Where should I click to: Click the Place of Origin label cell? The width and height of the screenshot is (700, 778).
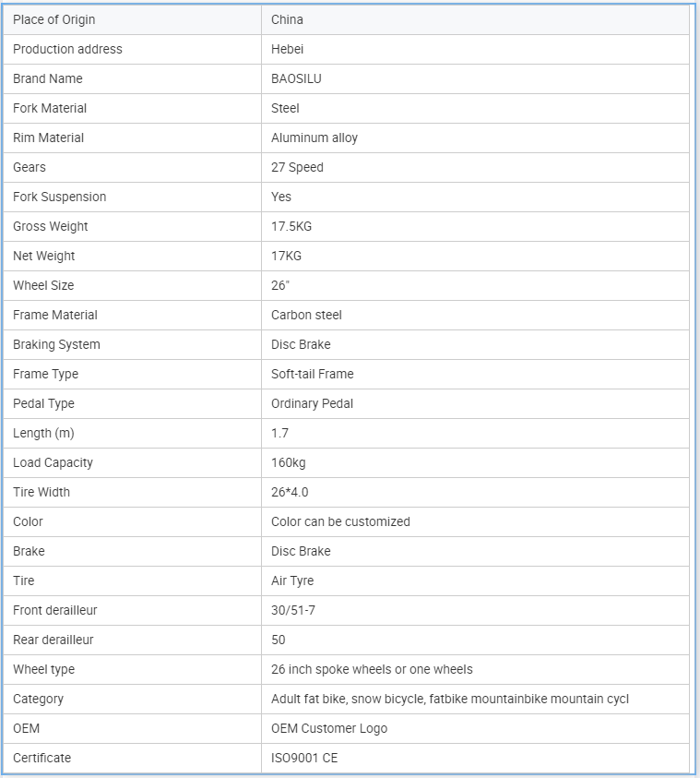[53, 19]
